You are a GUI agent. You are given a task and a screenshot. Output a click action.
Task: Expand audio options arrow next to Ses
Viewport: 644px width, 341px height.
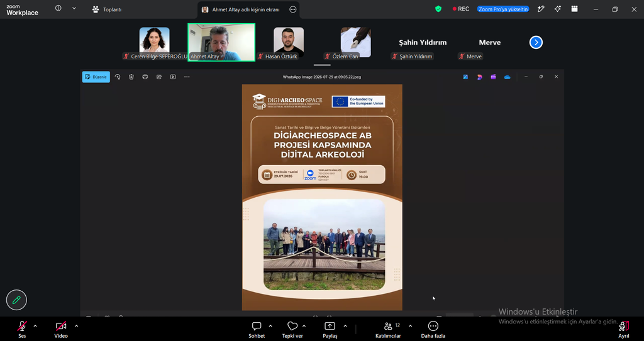pos(35,326)
